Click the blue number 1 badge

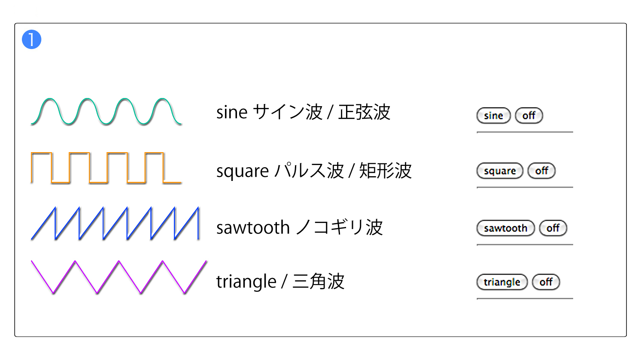click(31, 40)
